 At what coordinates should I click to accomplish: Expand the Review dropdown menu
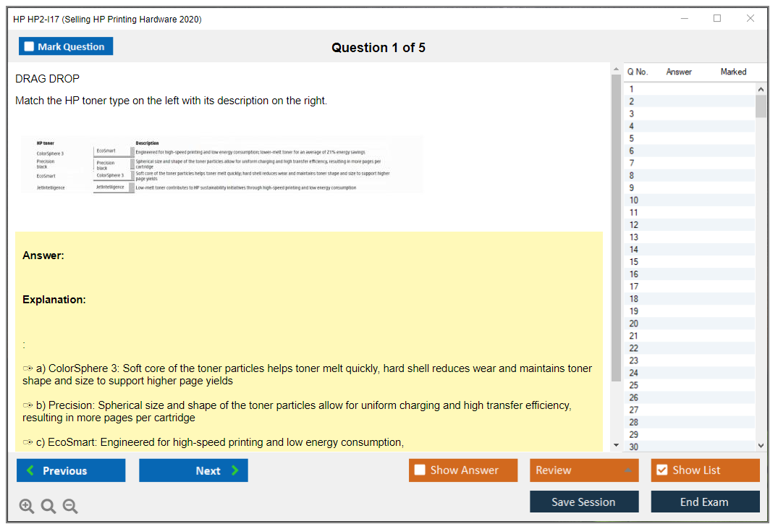pos(627,470)
